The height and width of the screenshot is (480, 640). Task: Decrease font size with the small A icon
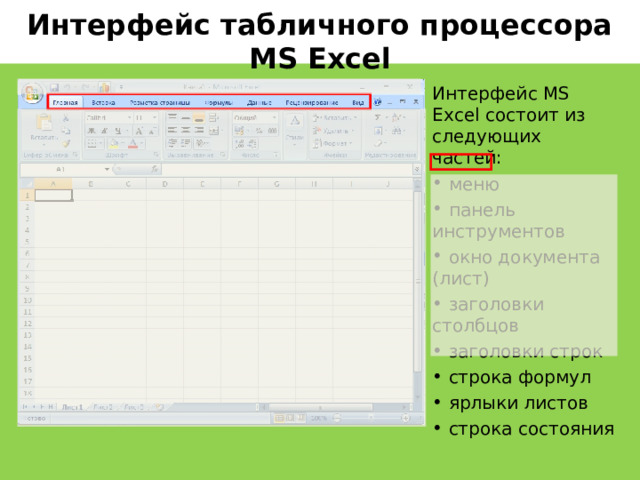pyautogui.click(x=152, y=131)
